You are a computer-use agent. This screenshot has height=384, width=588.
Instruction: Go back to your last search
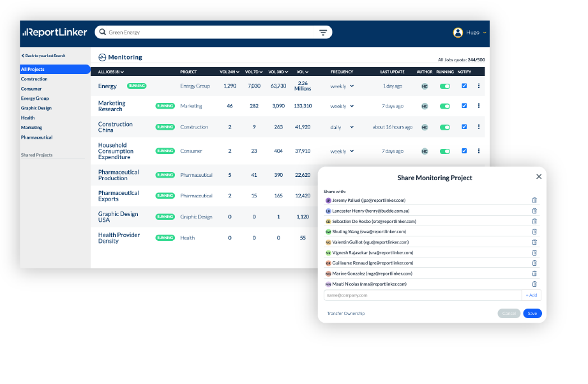pyautogui.click(x=43, y=56)
